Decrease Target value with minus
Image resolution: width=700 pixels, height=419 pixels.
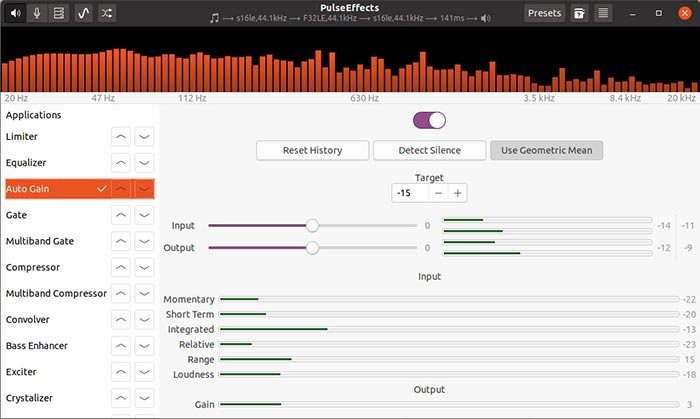tap(438, 193)
